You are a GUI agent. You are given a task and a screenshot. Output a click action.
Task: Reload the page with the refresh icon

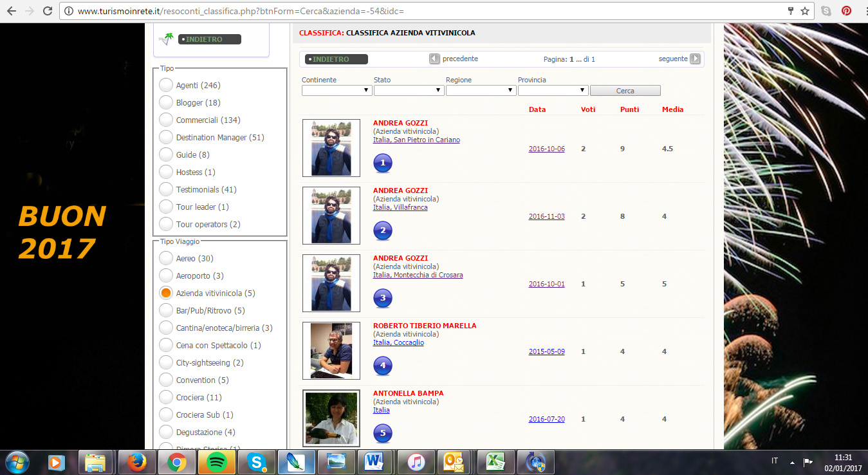(48, 11)
